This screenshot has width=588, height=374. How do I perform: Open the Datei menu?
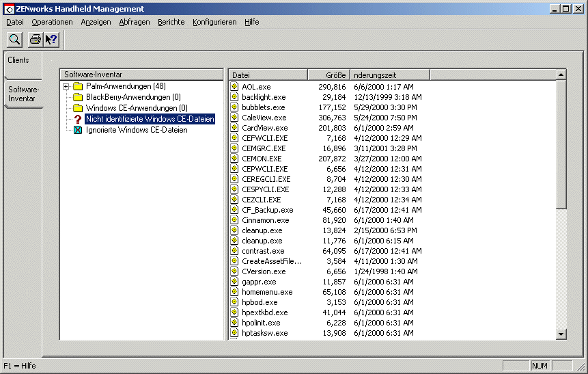point(15,22)
